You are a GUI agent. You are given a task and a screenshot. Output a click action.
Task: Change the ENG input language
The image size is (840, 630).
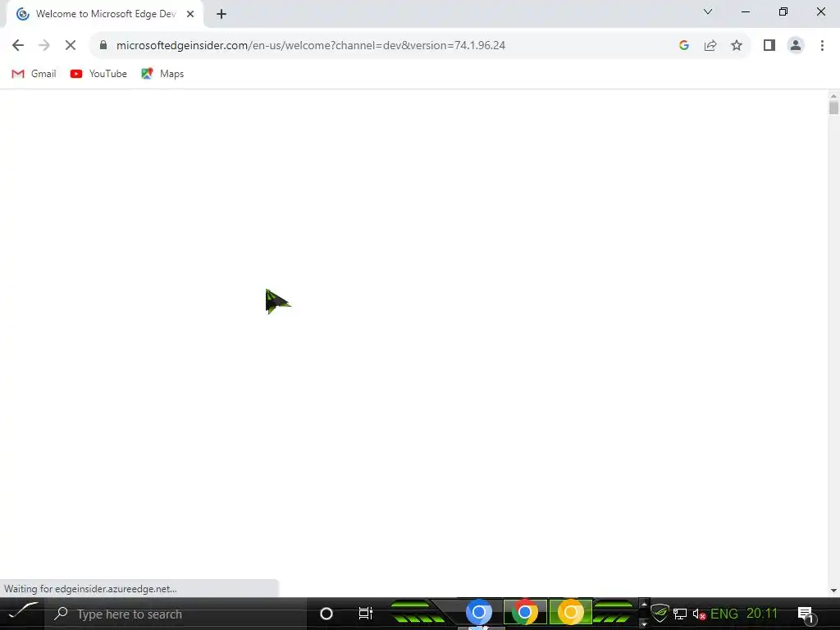pos(724,614)
